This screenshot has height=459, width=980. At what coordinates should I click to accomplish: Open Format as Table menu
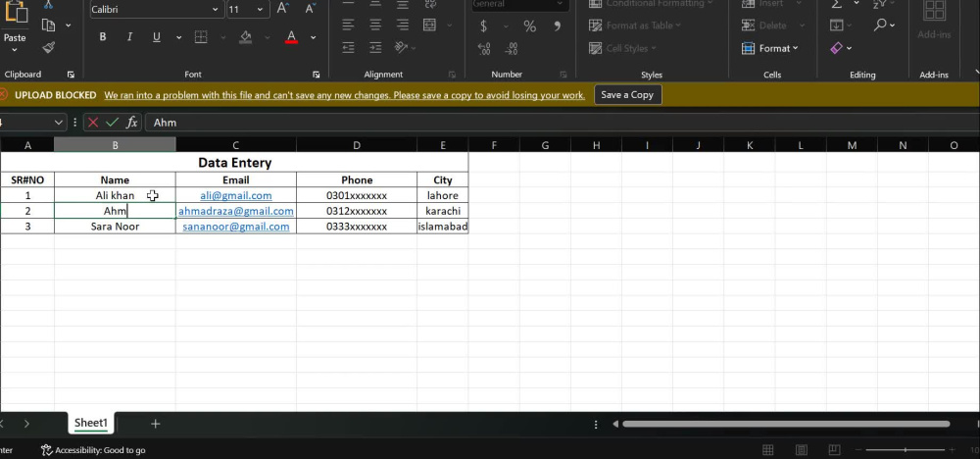(635, 25)
